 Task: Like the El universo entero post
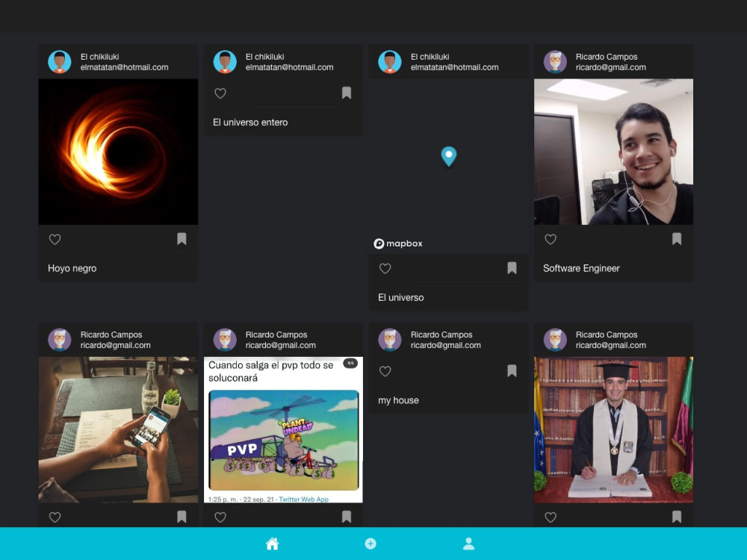(x=220, y=93)
